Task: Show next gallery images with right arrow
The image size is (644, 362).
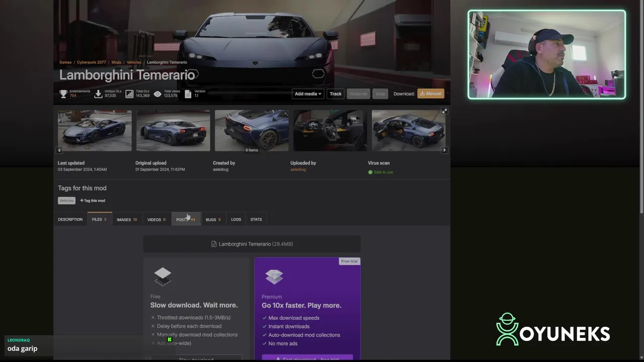Action: (444, 150)
